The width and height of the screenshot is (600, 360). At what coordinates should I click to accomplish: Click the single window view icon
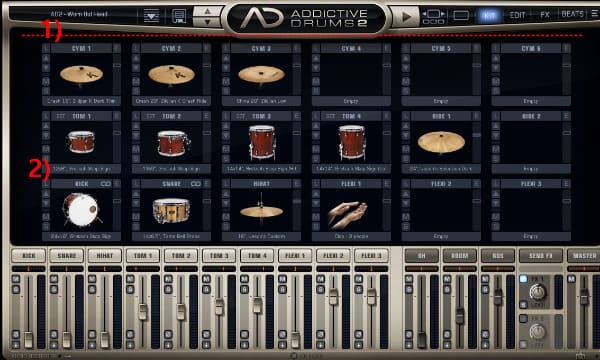pos(461,16)
